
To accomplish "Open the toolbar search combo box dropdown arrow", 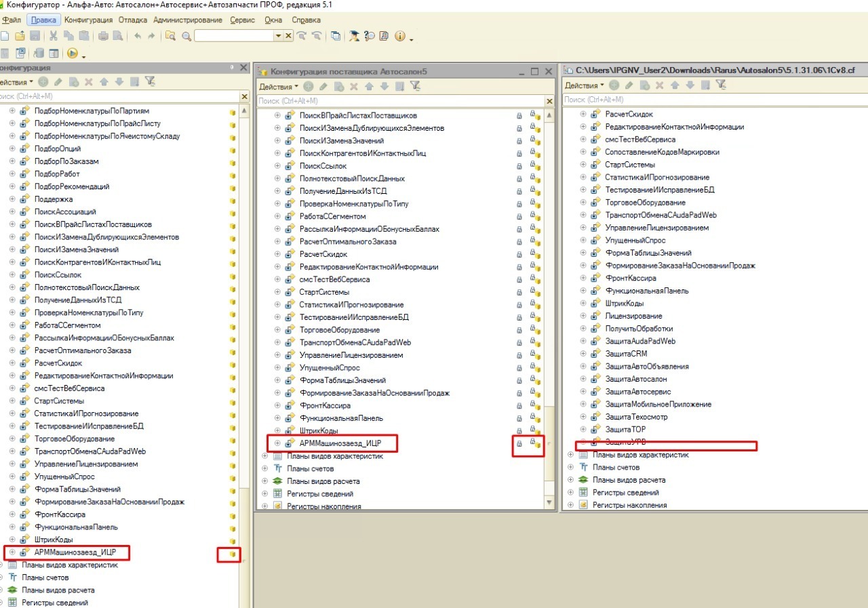I will coord(278,36).
